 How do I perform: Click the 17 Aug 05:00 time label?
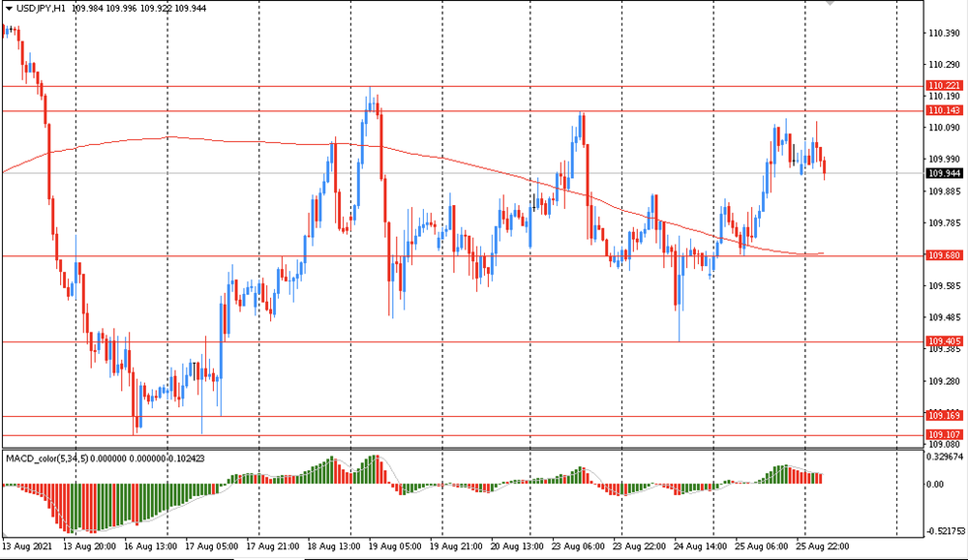pos(211,546)
